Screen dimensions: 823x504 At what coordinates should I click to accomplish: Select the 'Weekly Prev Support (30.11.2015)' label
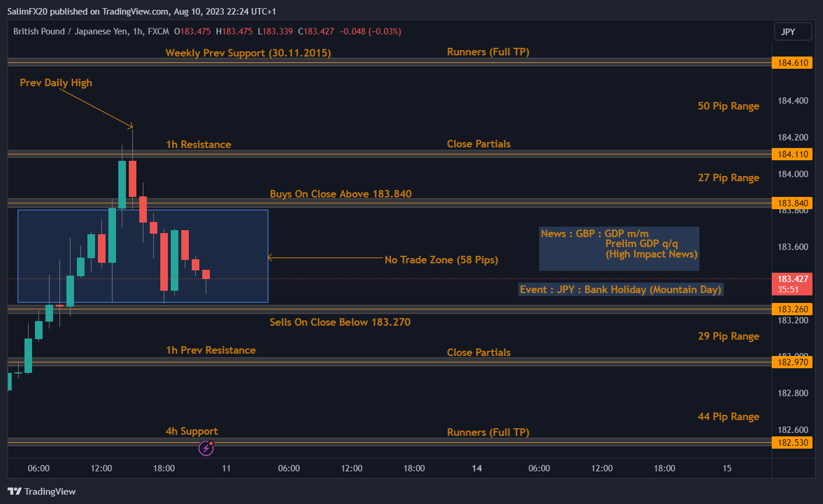click(x=248, y=53)
